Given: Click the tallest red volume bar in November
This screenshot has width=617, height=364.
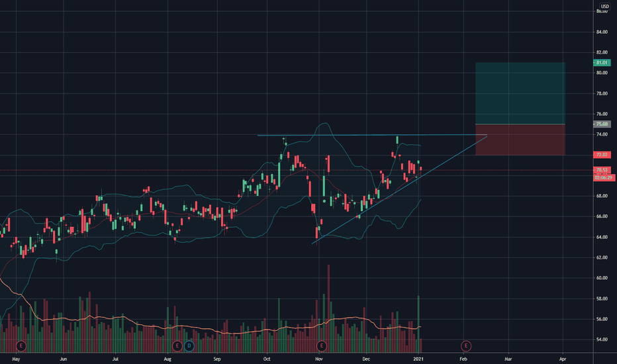Looking at the screenshot, I should click(x=328, y=308).
